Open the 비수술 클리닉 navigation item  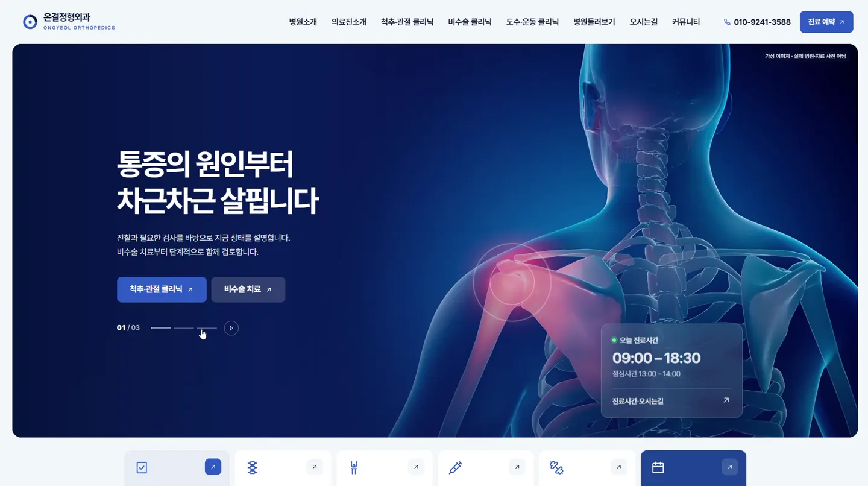[470, 22]
